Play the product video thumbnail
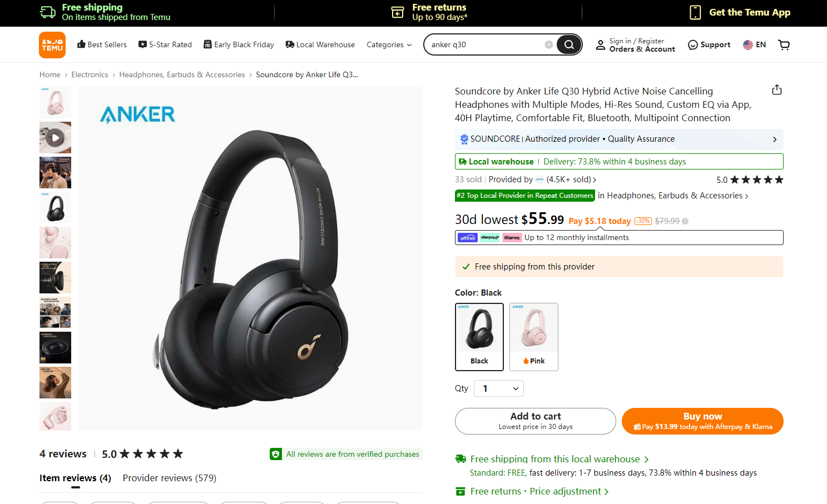The width and height of the screenshot is (827, 504). tap(55, 138)
